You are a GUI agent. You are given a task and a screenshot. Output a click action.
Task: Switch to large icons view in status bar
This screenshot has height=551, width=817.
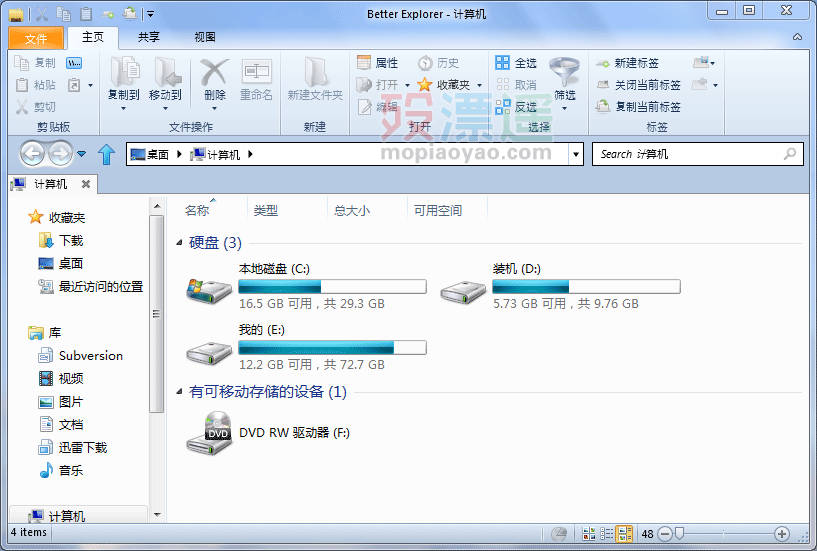tap(589, 533)
